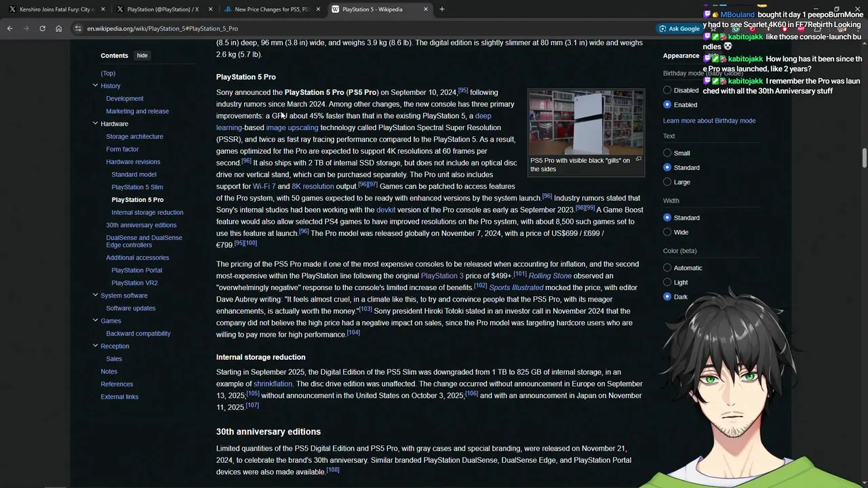Close the New Price Changes for PS5 tab

(x=319, y=9)
